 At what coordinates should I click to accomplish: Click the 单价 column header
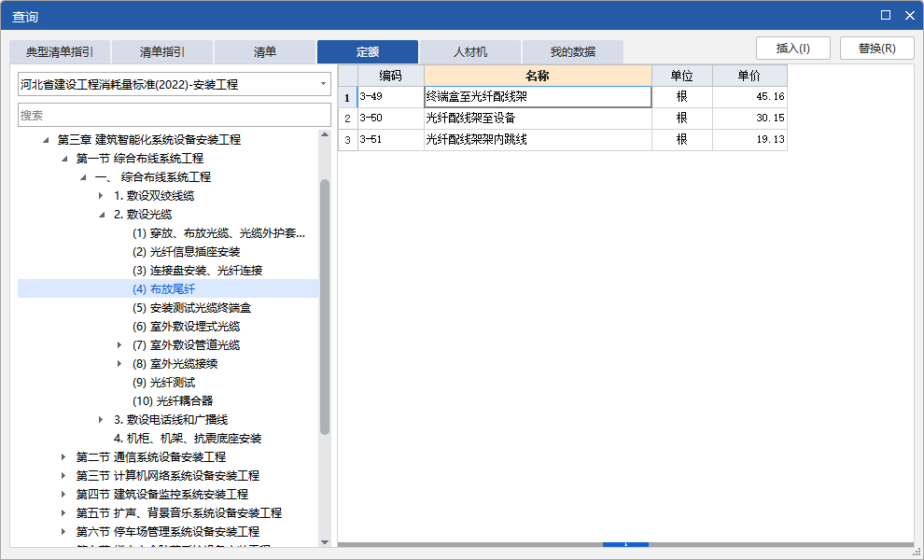749,76
